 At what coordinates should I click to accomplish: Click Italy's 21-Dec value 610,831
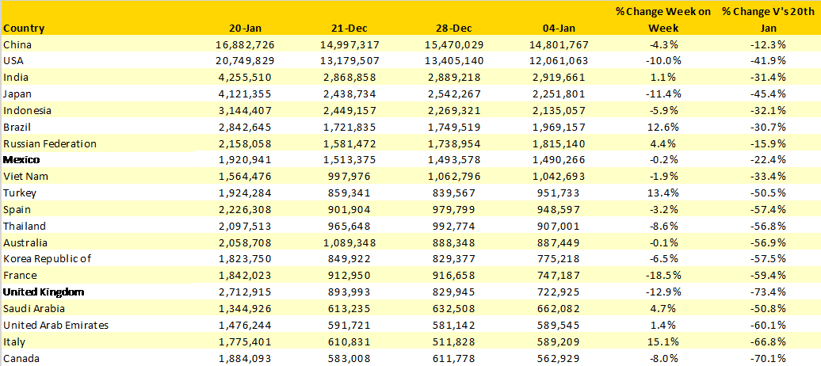coord(349,342)
